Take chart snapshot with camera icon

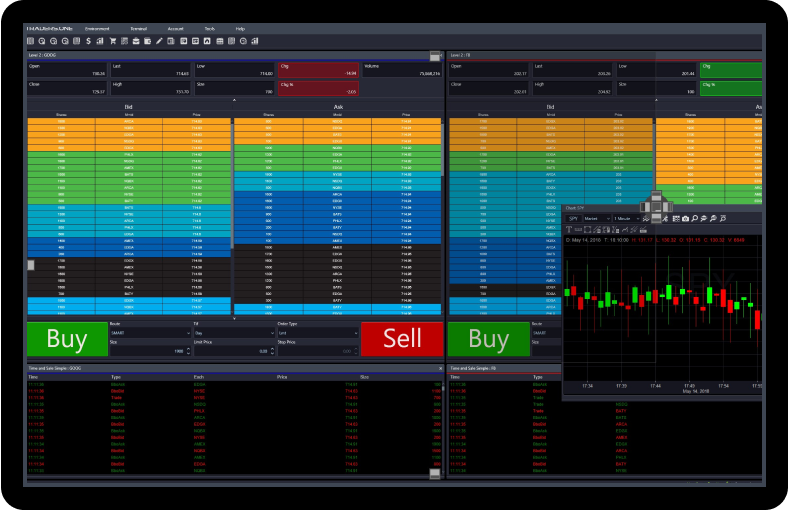pyautogui.click(x=685, y=218)
